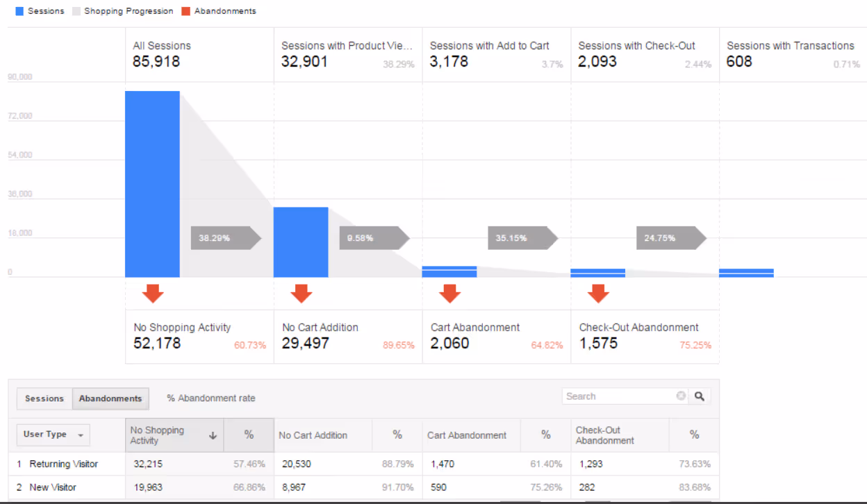Click the red arrow under Check-Out Abandonment

[x=598, y=293]
